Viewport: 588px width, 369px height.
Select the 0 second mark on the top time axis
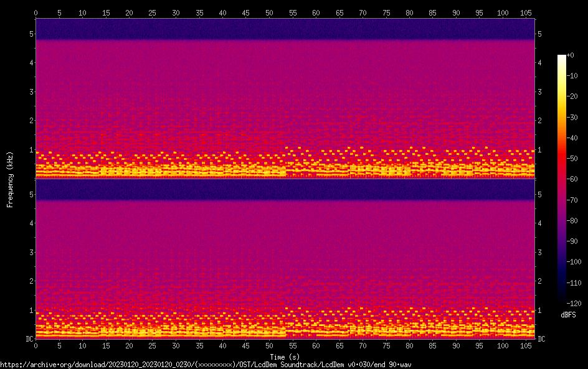click(x=36, y=12)
